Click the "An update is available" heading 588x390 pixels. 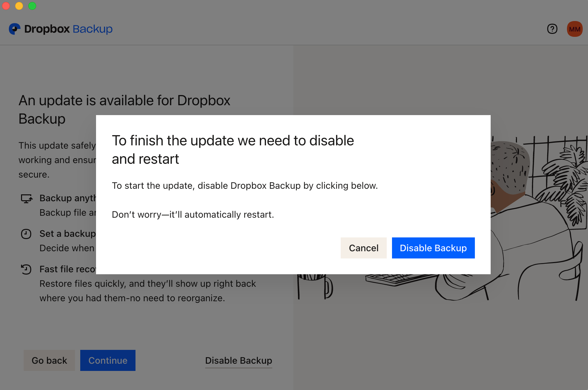tap(124, 110)
